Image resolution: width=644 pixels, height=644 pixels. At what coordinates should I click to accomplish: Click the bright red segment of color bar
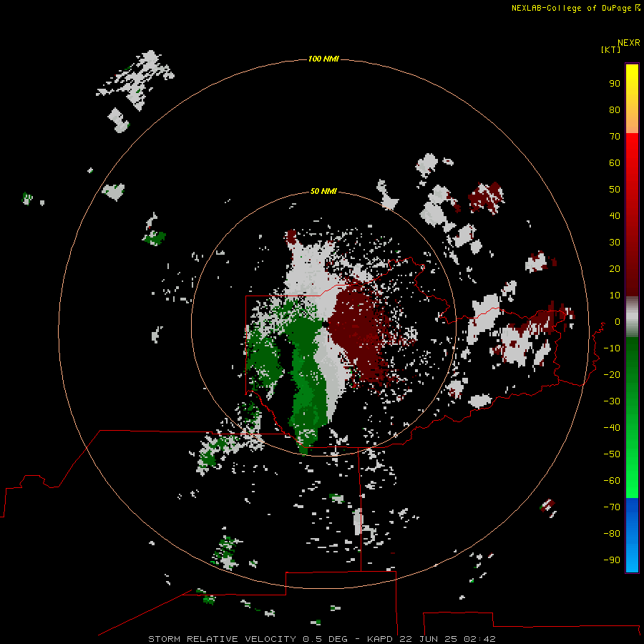(x=632, y=172)
